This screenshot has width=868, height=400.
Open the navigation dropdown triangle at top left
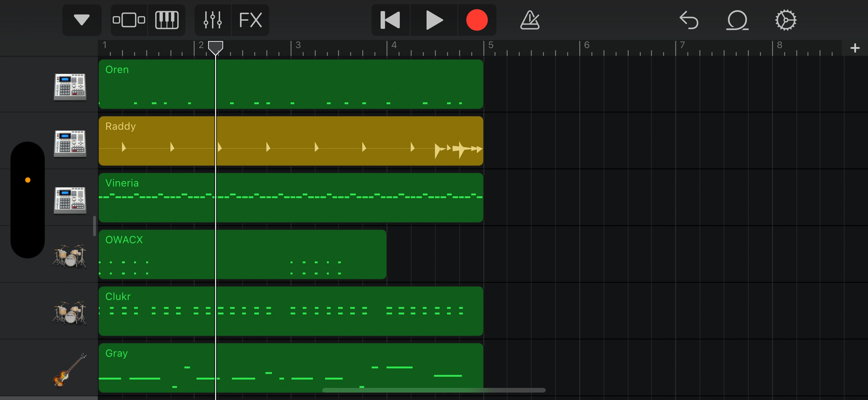pos(82,20)
